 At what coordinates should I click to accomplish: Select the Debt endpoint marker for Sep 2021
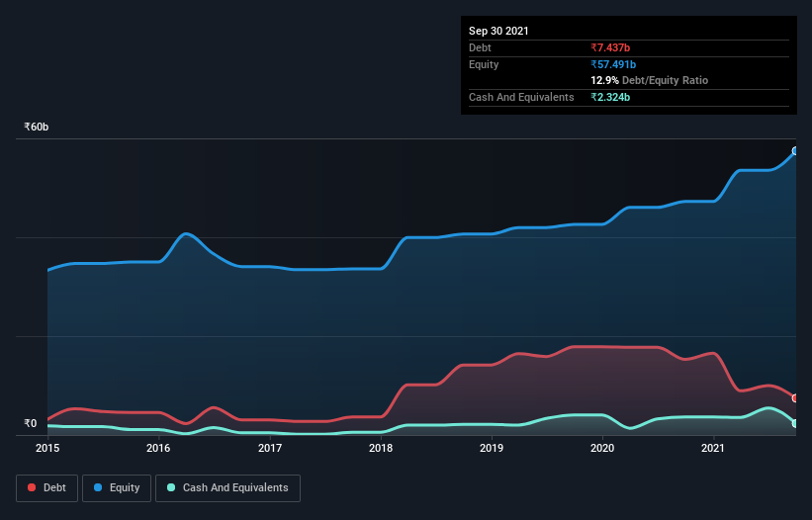coord(795,397)
